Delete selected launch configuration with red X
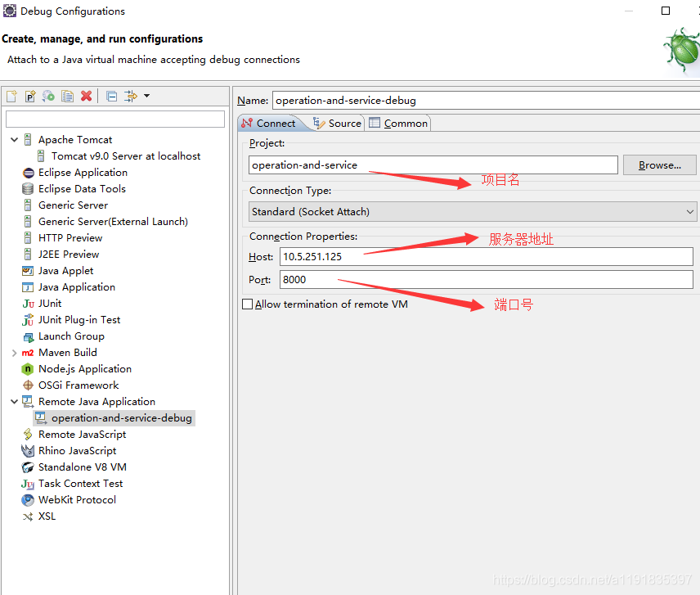The width and height of the screenshot is (700, 595). point(86,96)
